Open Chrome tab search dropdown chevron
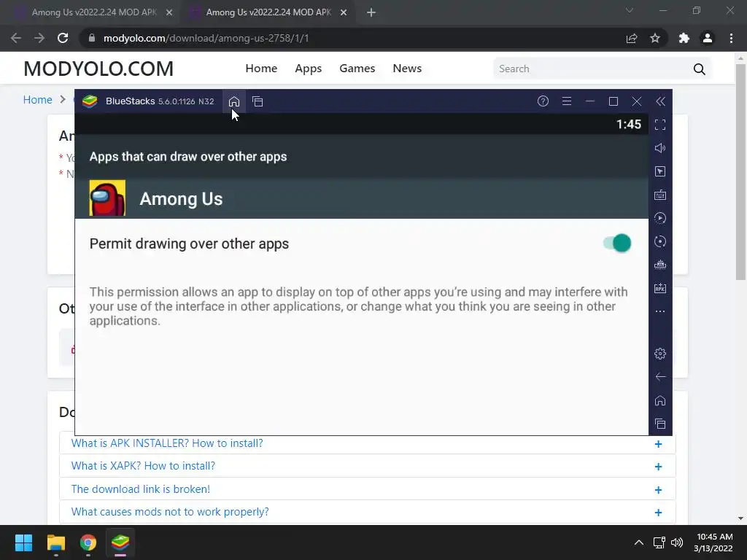The image size is (747, 560). tap(630, 10)
